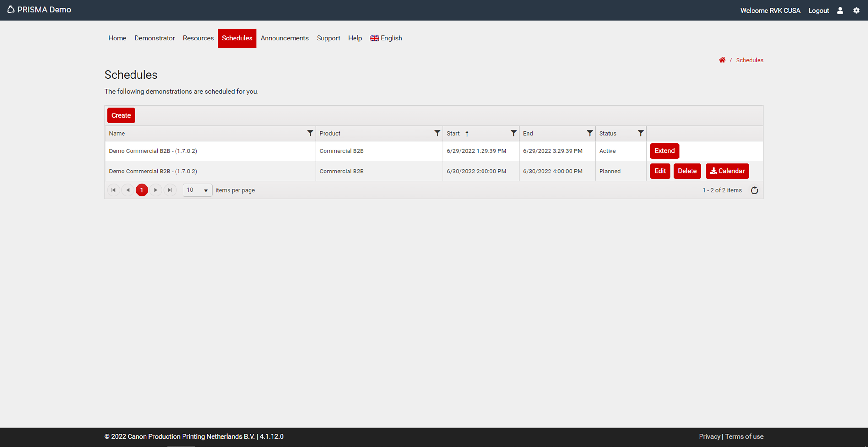Sort by the Product column header
The width and height of the screenshot is (868, 447).
[x=330, y=133]
